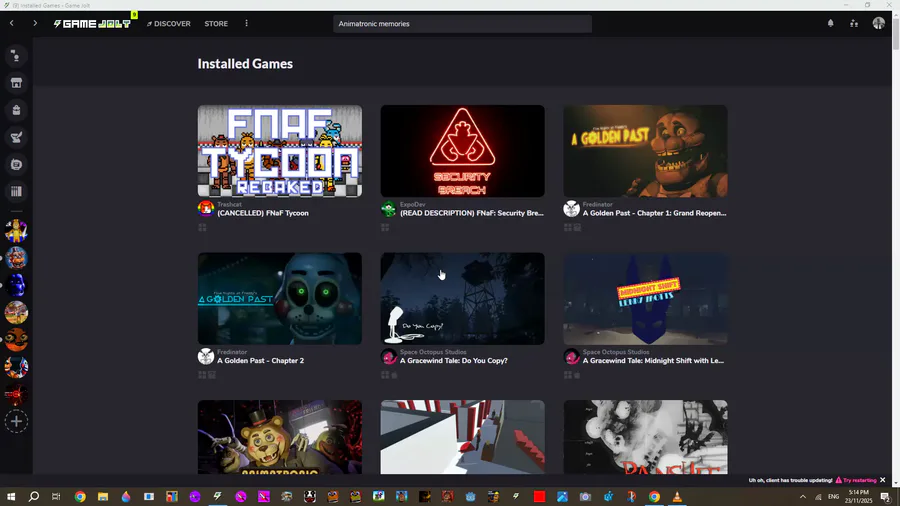Show hidden system tray icons
This screenshot has height=506, width=900.
803,497
